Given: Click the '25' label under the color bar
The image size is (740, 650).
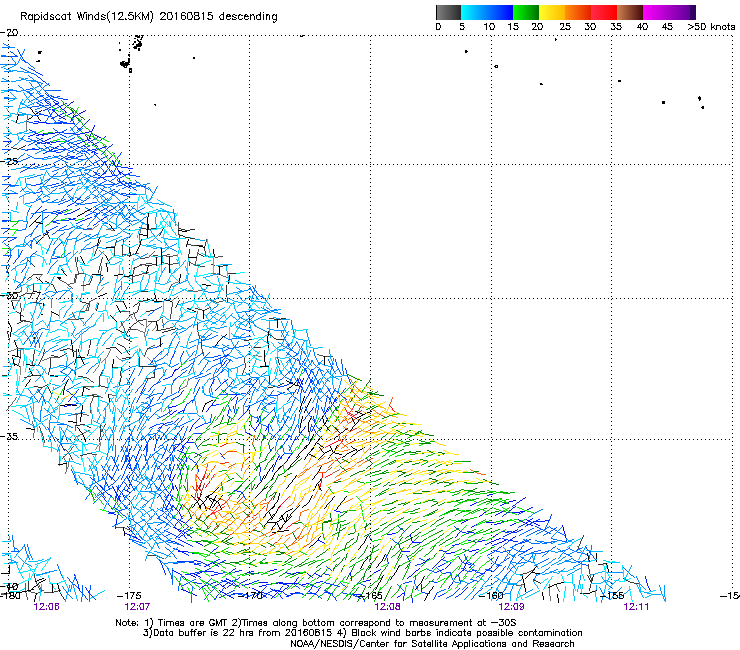Looking at the screenshot, I should point(565,27).
